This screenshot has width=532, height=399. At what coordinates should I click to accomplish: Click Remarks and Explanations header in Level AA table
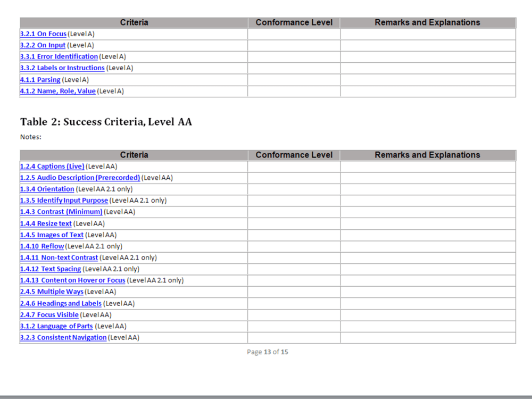click(427, 155)
